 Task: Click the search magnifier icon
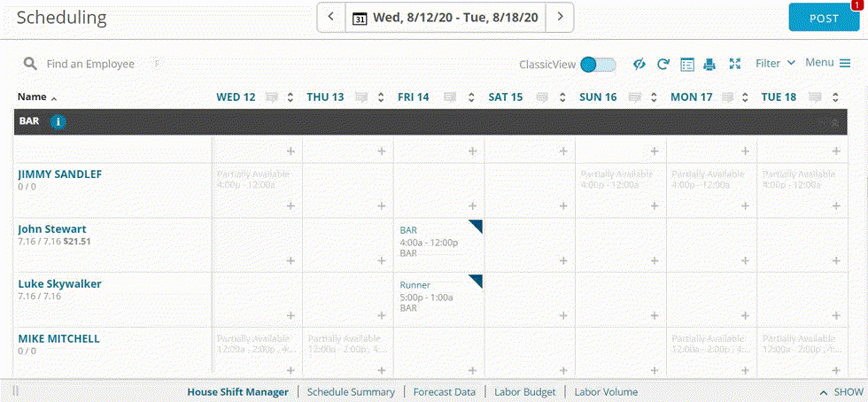pos(31,64)
